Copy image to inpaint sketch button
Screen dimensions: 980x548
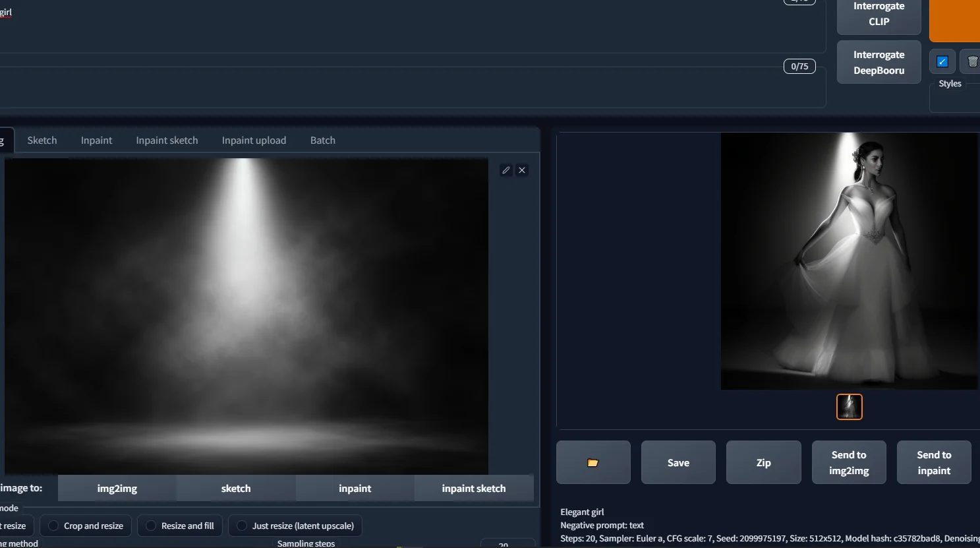474,488
